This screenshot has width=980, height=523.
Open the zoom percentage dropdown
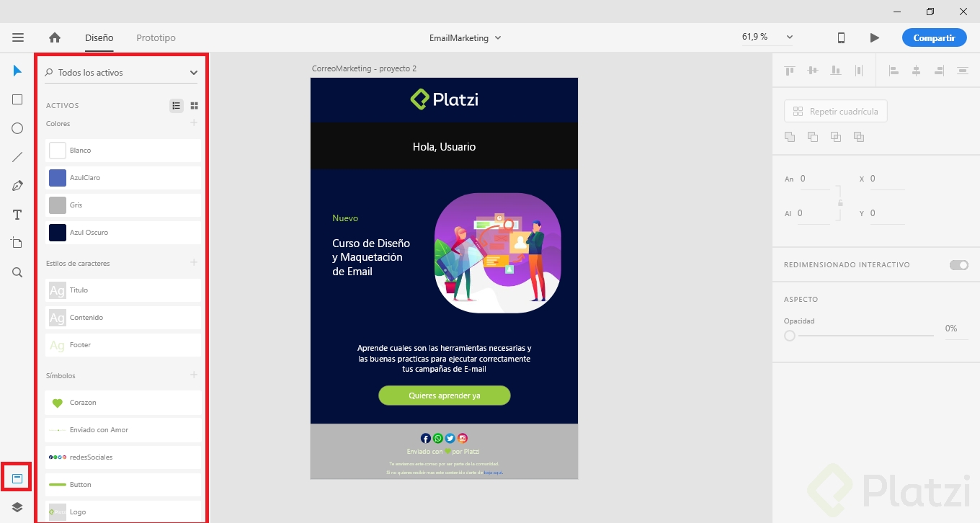coord(790,36)
